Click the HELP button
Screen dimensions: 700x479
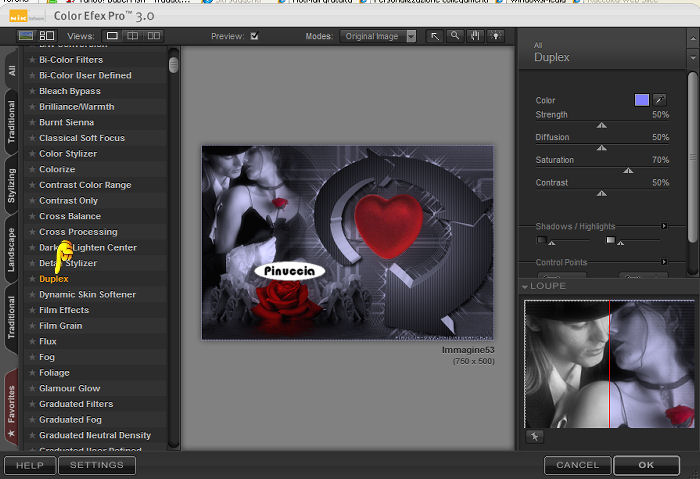(x=30, y=465)
